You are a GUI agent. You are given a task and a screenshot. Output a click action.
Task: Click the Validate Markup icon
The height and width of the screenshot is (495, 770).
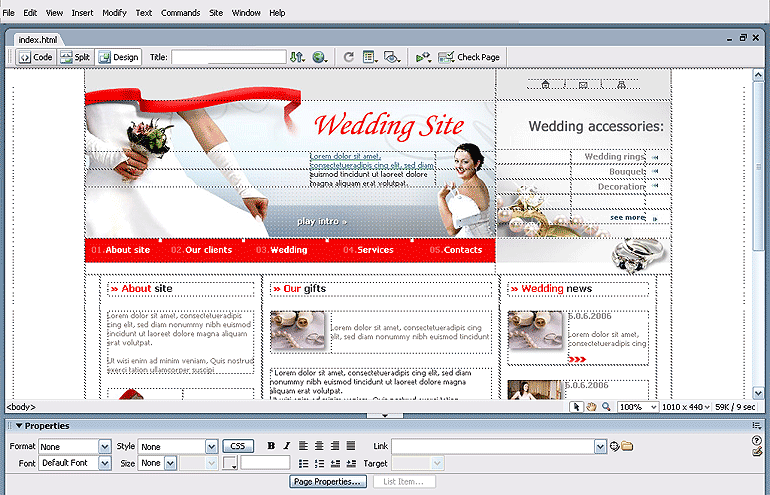[x=423, y=57]
